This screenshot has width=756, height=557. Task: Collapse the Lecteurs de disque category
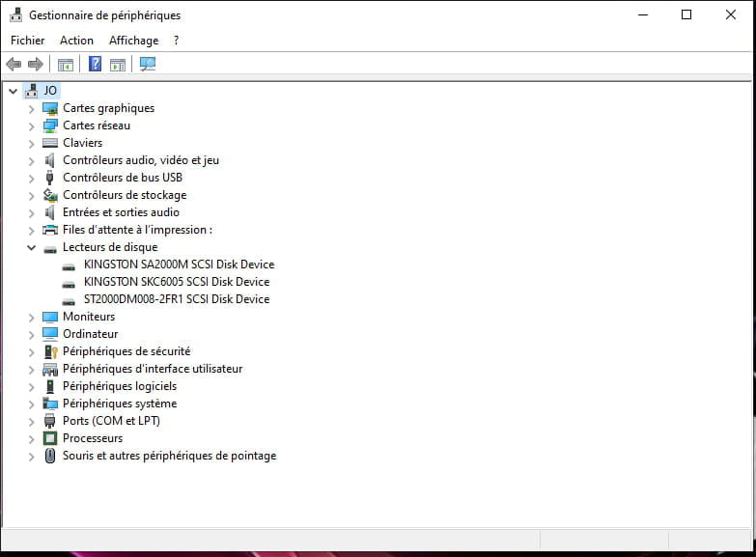click(x=31, y=248)
